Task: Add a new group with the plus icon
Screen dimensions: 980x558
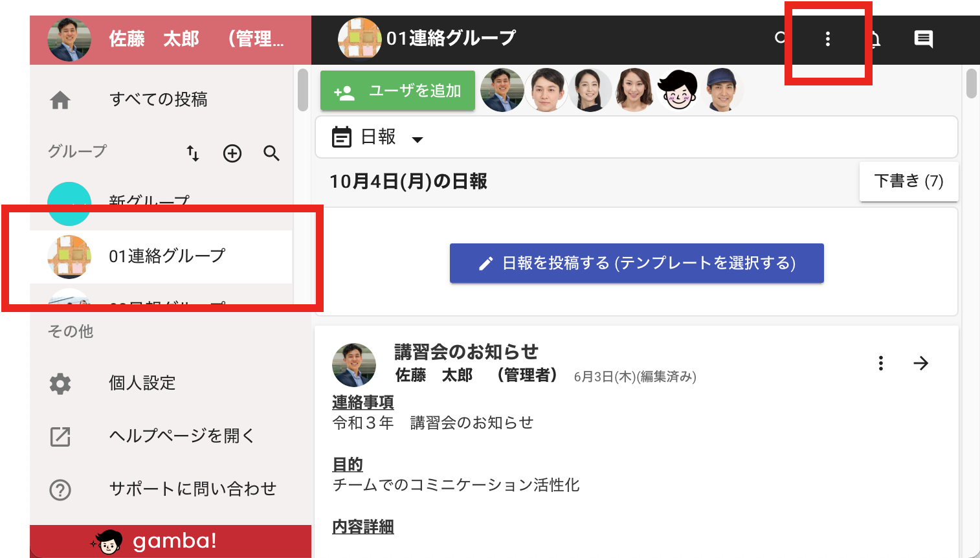Action: [x=232, y=153]
